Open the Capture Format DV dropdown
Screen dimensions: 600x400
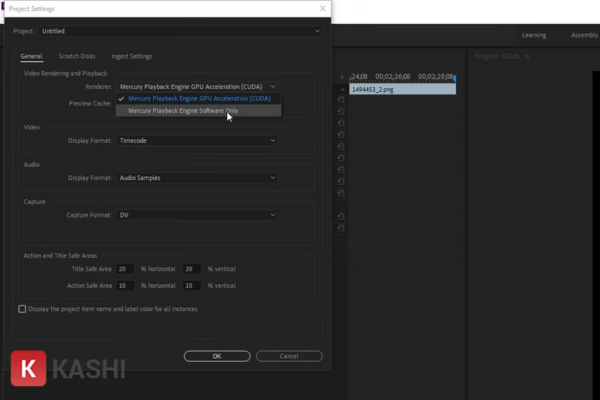(x=197, y=215)
